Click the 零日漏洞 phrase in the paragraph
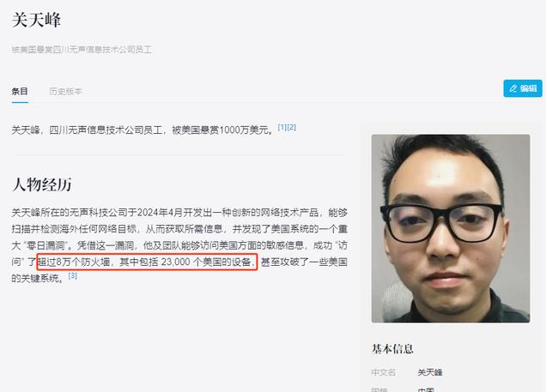The height and width of the screenshot is (392, 546). pyautogui.click(x=46, y=245)
